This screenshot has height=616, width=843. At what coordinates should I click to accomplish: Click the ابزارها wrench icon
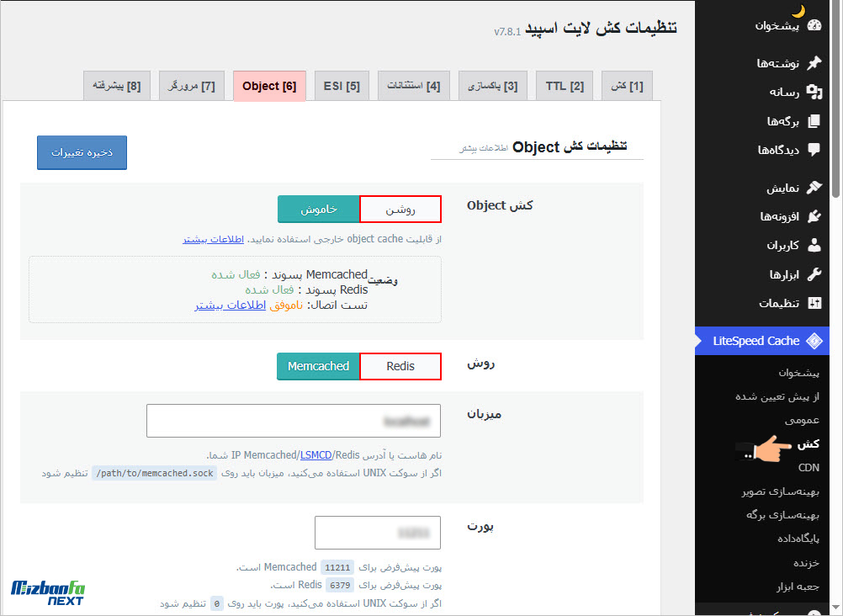814,274
